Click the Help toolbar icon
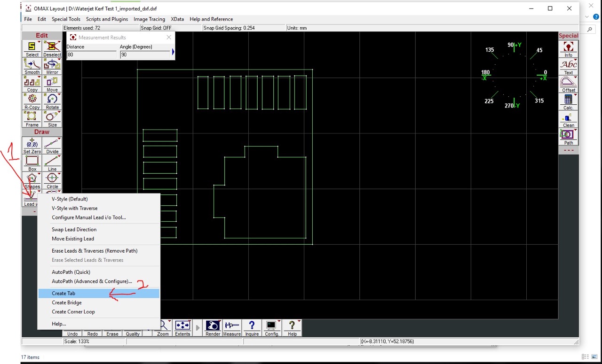Image resolution: width=602 pixels, height=364 pixels. [292, 328]
